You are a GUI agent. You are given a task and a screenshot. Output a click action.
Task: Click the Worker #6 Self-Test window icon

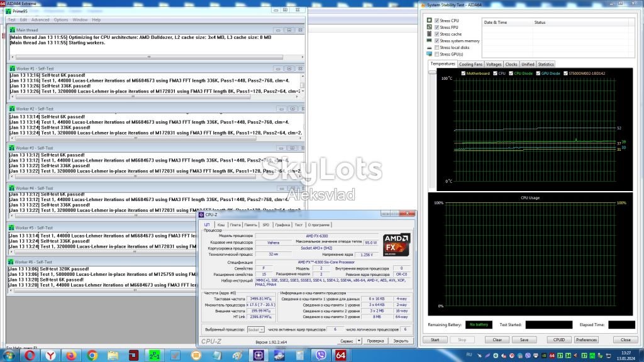11,261
